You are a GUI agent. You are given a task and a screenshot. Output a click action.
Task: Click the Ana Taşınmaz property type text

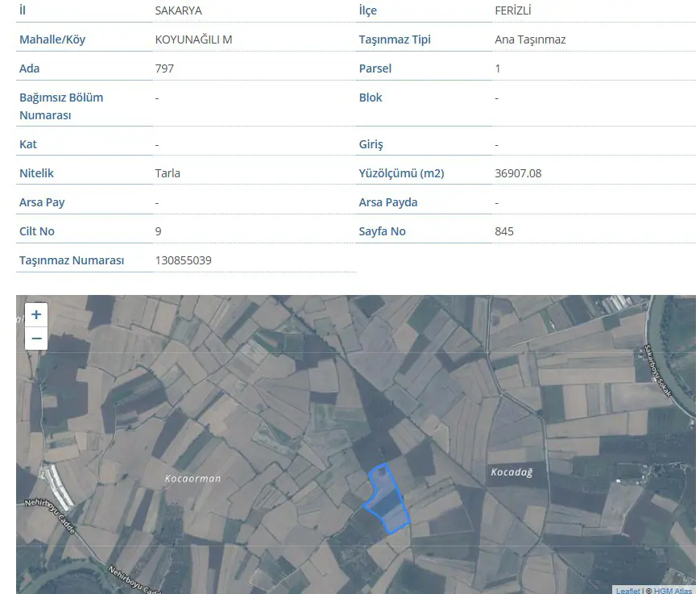click(530, 39)
